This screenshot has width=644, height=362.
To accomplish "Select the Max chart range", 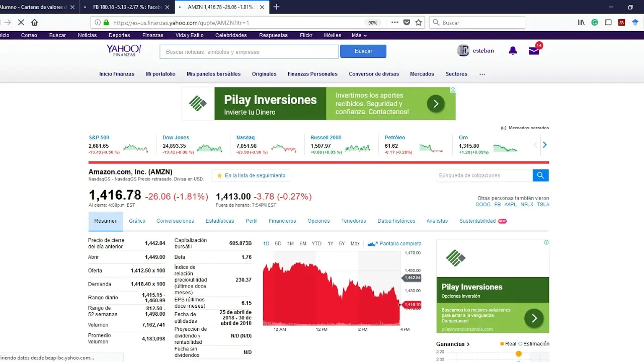I will click(355, 243).
